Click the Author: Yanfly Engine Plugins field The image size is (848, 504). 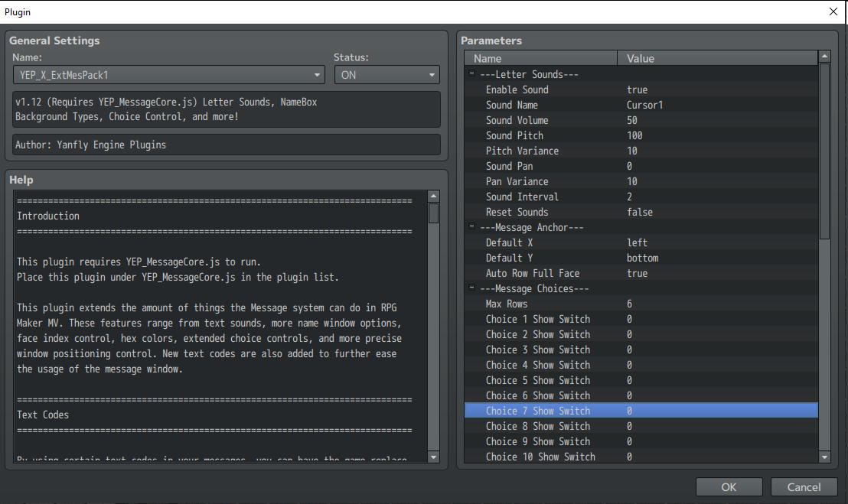pos(227,145)
